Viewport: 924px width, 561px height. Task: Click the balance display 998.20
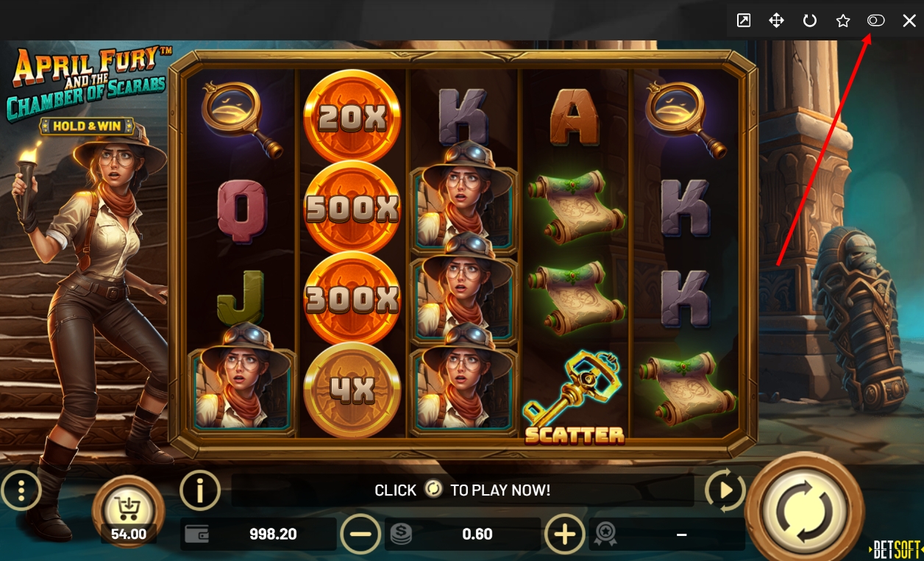[258, 535]
